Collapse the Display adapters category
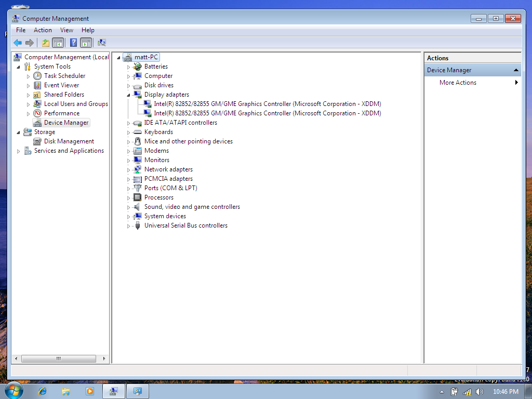This screenshot has width=532, height=399. point(129,95)
